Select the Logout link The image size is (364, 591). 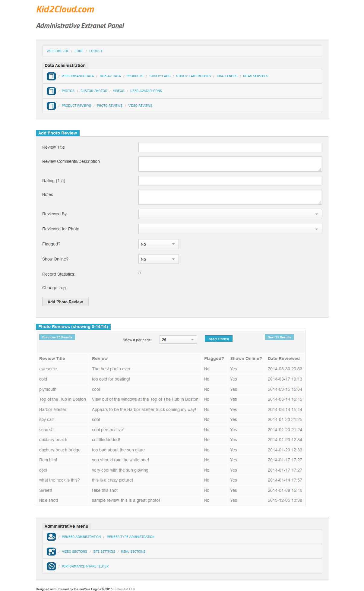pos(96,51)
